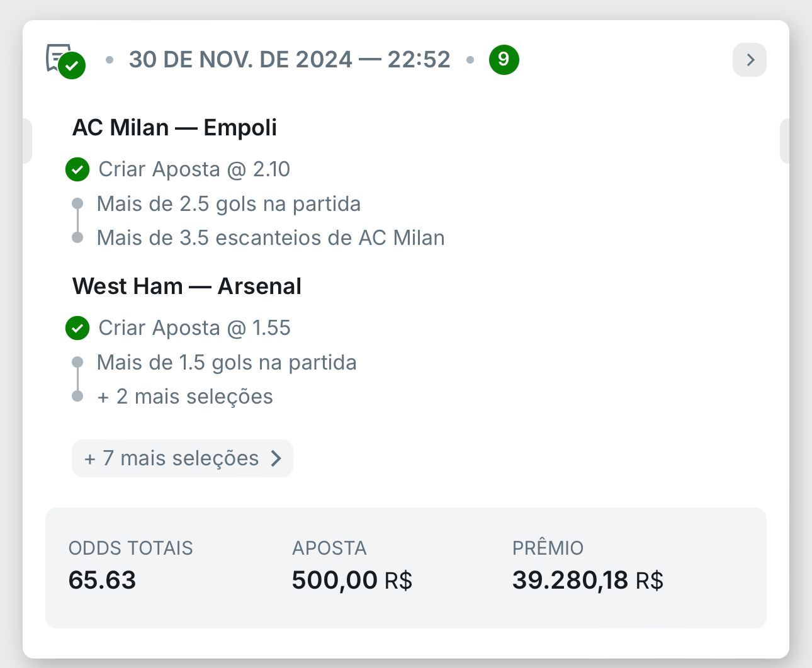Select the AC Milan — Empoli match title
The width and height of the screenshot is (812, 668).
click(175, 128)
